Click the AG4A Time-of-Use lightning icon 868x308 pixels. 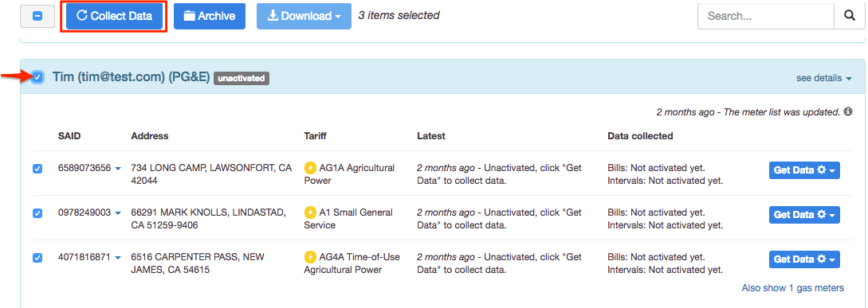(310, 257)
